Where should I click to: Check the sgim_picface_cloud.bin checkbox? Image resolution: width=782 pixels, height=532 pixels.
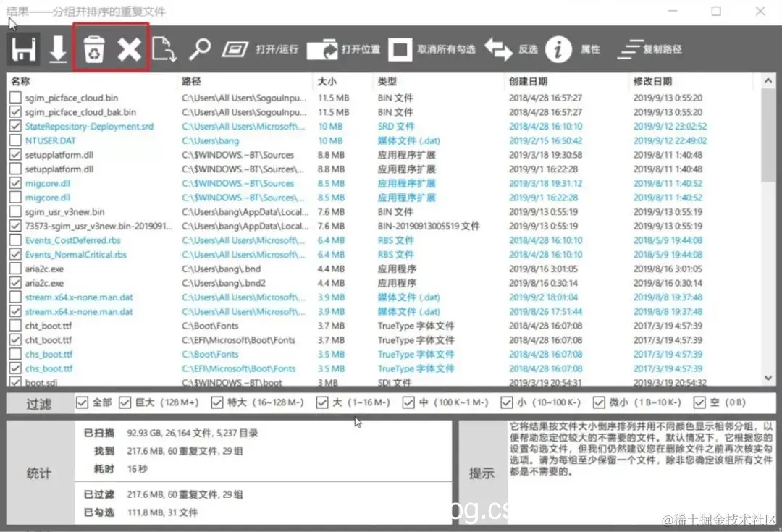[13, 98]
